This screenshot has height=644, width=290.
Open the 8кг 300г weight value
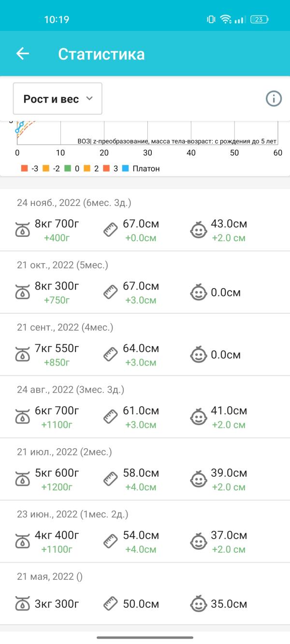(x=57, y=286)
